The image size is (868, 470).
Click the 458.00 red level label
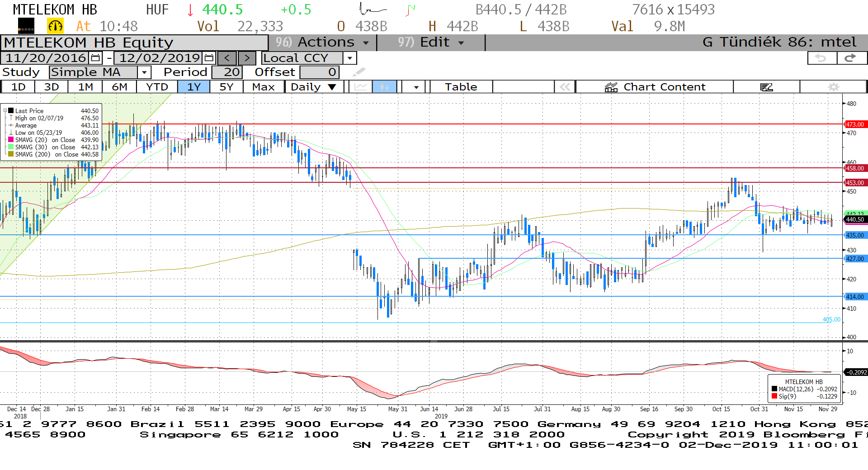(x=855, y=168)
